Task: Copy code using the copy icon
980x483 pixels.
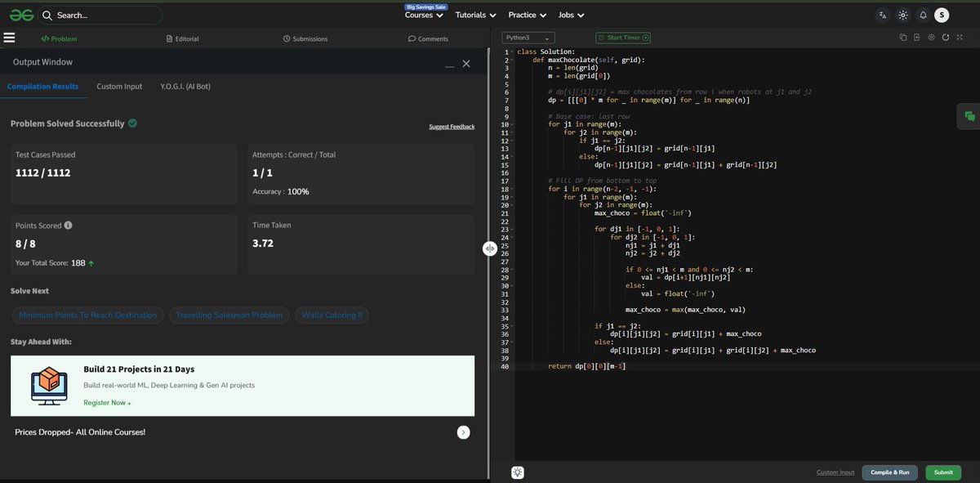Action: coord(903,38)
